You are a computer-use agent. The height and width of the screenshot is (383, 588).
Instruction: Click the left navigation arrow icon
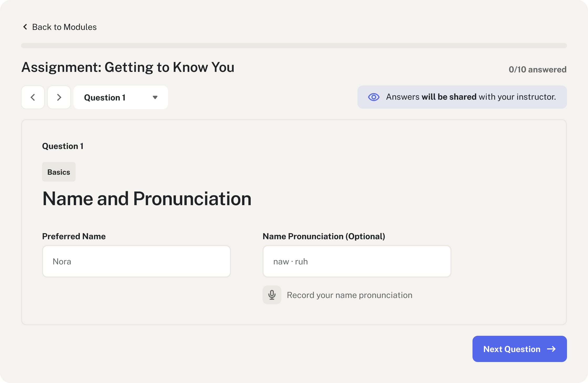[33, 97]
